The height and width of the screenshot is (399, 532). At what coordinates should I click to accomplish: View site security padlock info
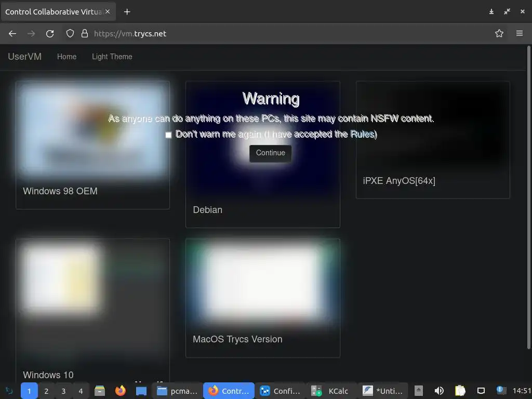85,34
